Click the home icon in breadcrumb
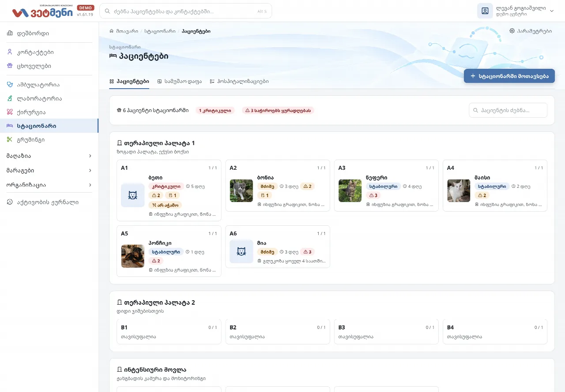The image size is (565, 392). coord(112,31)
